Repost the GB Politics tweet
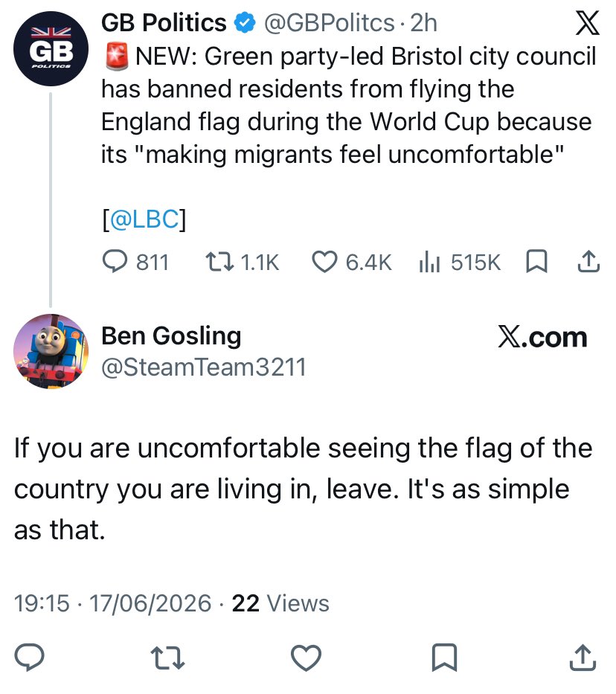Screen dimensions: 616x694 [x=220, y=262]
